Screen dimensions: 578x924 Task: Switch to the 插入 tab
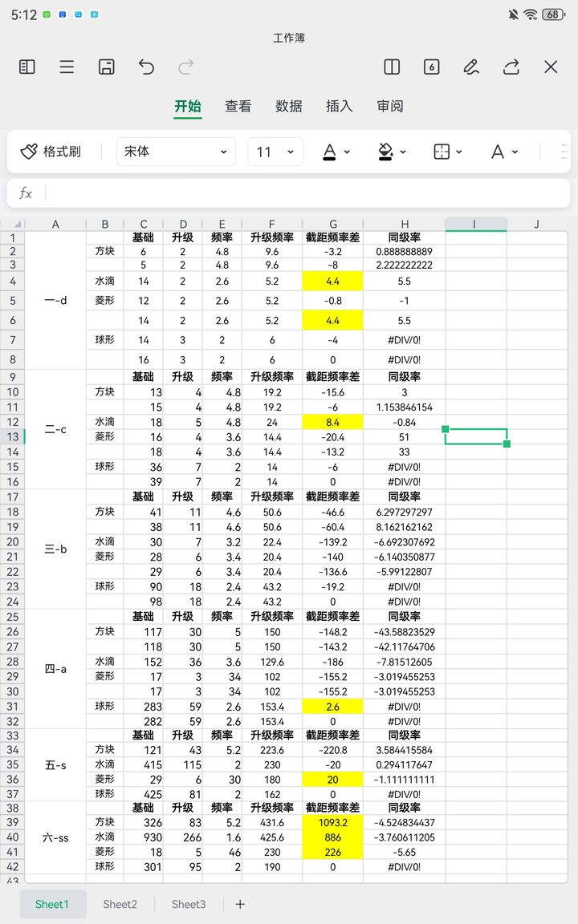coord(339,106)
